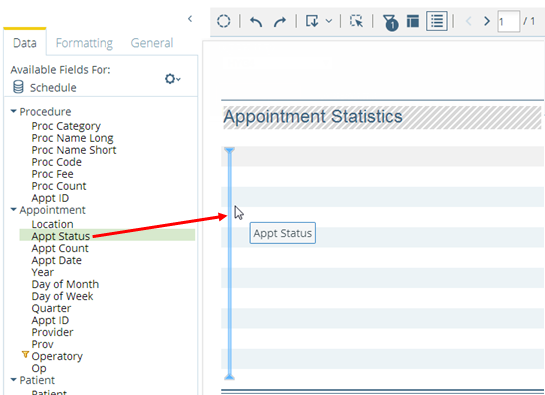Toggle the list view icon
Viewport: 545px width, 395px height.
[437, 21]
